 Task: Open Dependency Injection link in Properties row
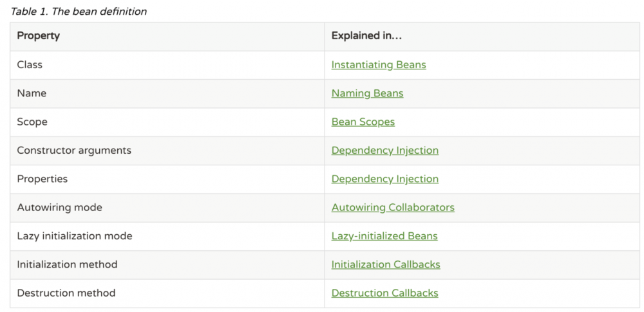[384, 179]
